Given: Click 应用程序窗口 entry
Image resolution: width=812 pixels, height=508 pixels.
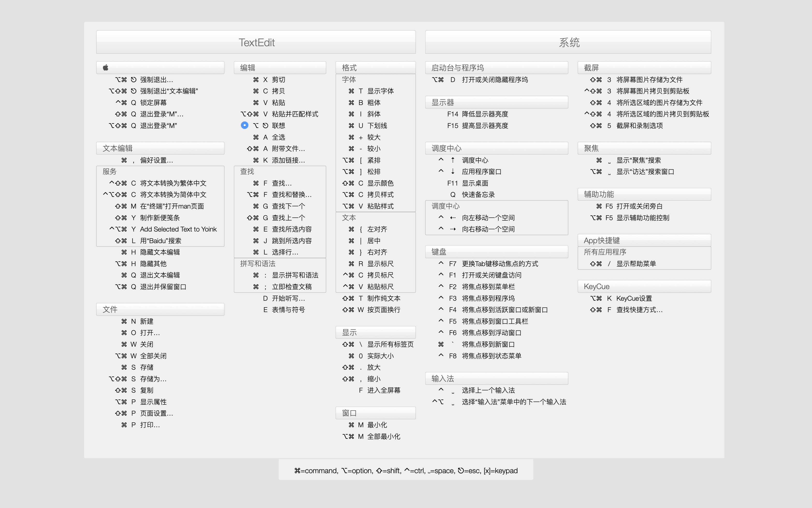Looking at the screenshot, I should [x=470, y=172].
